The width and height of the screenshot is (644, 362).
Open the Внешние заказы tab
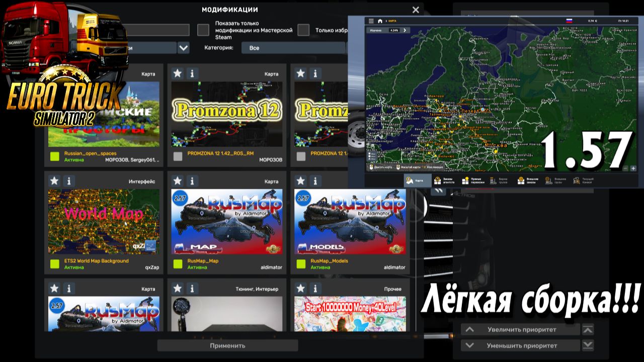coord(528,180)
